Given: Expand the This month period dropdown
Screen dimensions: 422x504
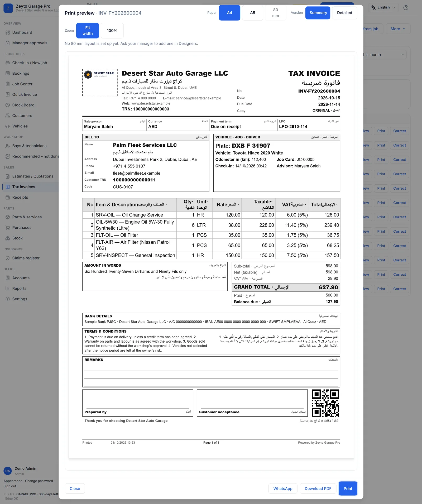Looking at the screenshot, I should point(385,55).
